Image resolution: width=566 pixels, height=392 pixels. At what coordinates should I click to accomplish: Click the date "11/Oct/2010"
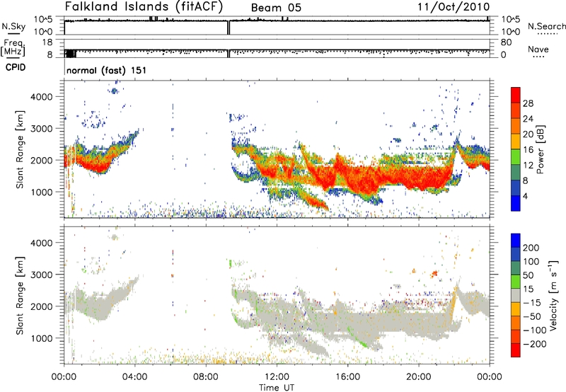pyautogui.click(x=454, y=7)
